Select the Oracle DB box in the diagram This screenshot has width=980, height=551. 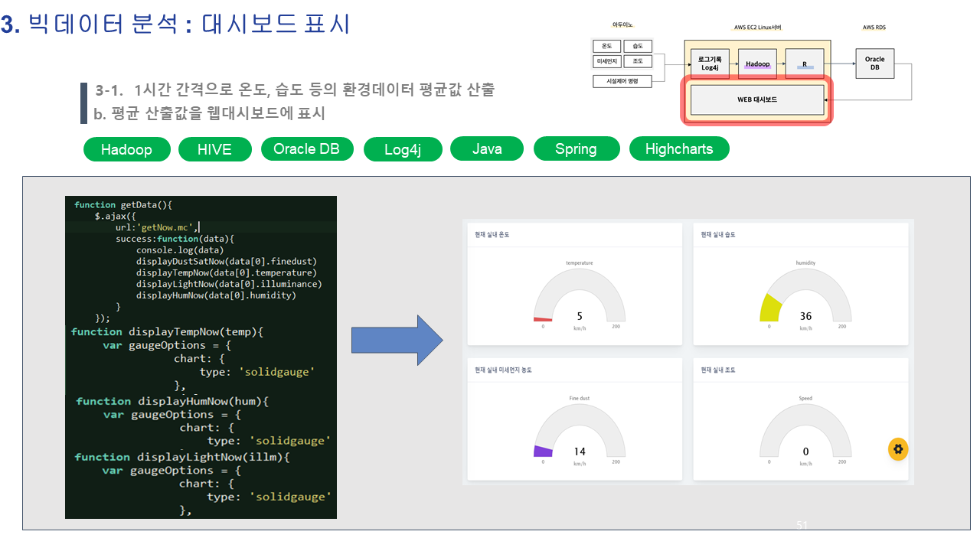(x=874, y=64)
